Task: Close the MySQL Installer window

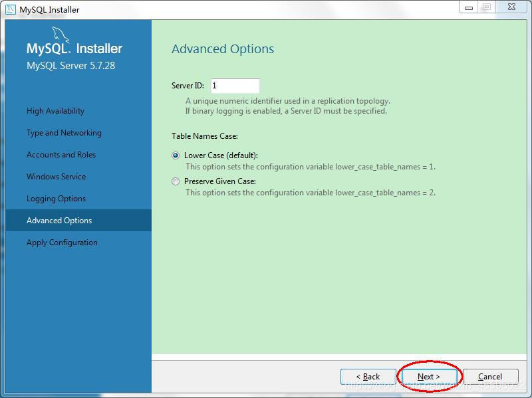Action: click(511, 7)
